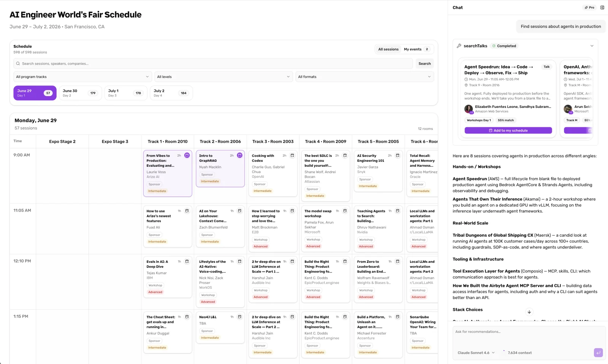This screenshot has width=608, height=364.
Task: Add The Cheat Sheet session calendar icon
Action: 187,317
